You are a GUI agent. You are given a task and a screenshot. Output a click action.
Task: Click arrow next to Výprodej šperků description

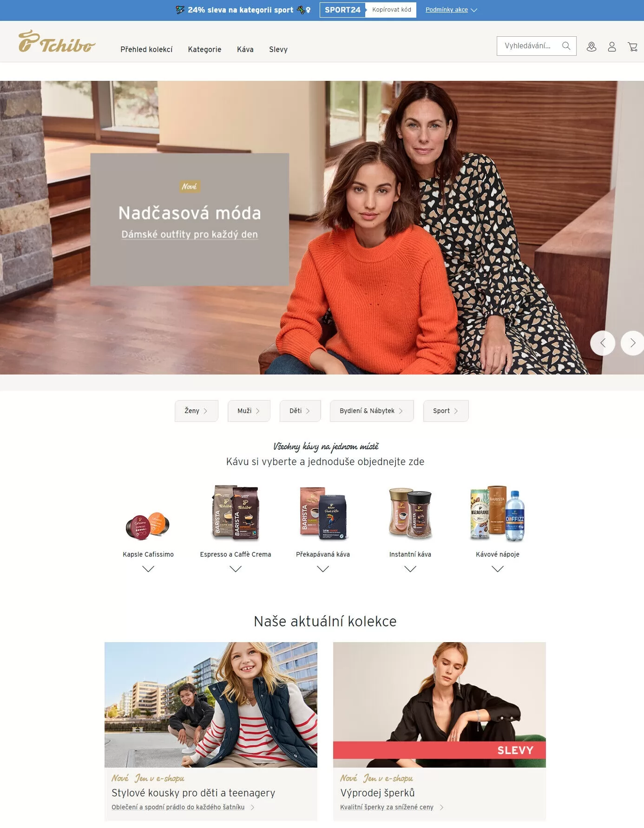point(441,807)
